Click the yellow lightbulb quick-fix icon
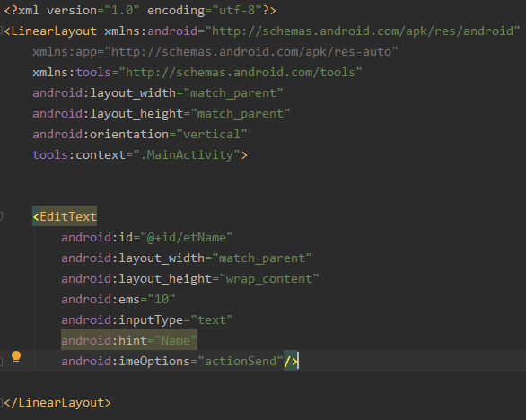This screenshot has height=420, width=526. pos(16,357)
